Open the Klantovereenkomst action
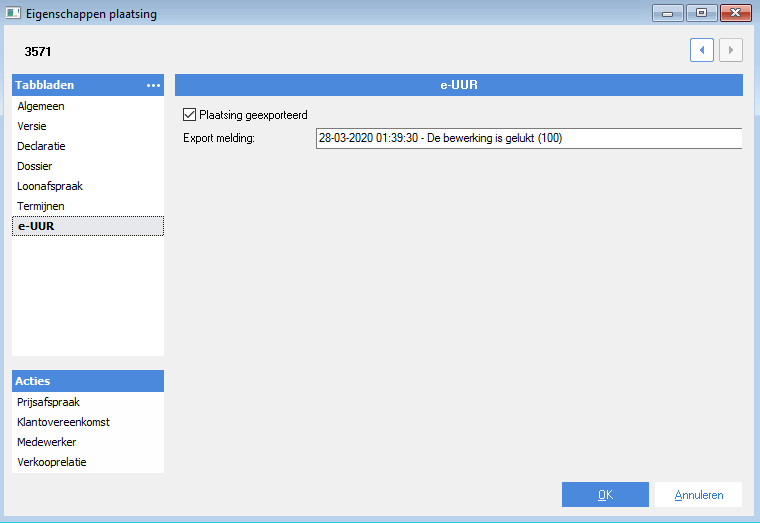This screenshot has height=523, width=760. pyautogui.click(x=88, y=422)
